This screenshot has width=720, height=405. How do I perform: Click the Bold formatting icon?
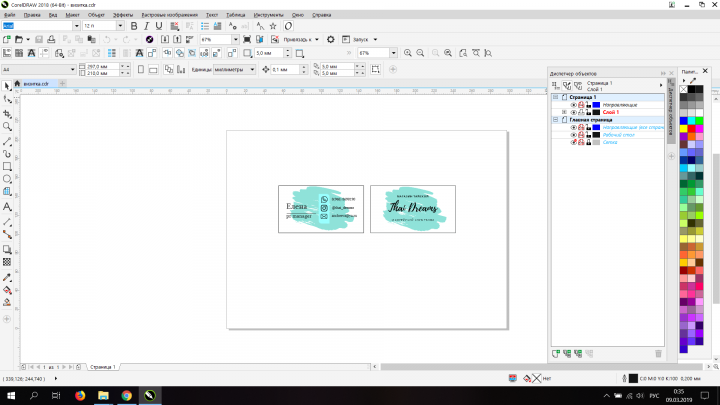(x=134, y=26)
